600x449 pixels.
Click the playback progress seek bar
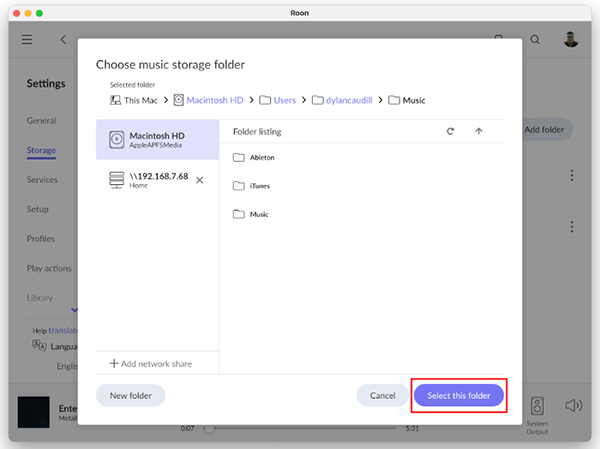(x=300, y=428)
